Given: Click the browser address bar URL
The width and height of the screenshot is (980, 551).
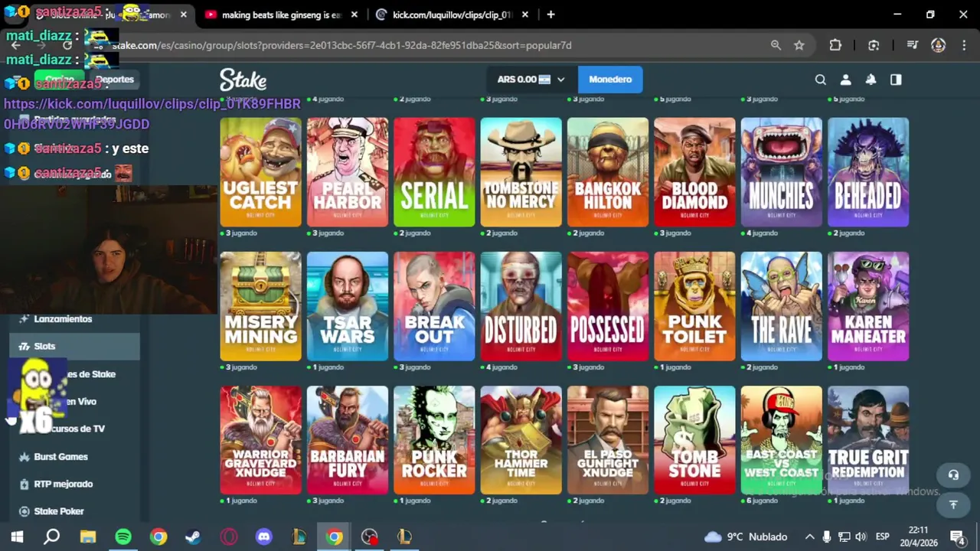Looking at the screenshot, I should pos(342,45).
